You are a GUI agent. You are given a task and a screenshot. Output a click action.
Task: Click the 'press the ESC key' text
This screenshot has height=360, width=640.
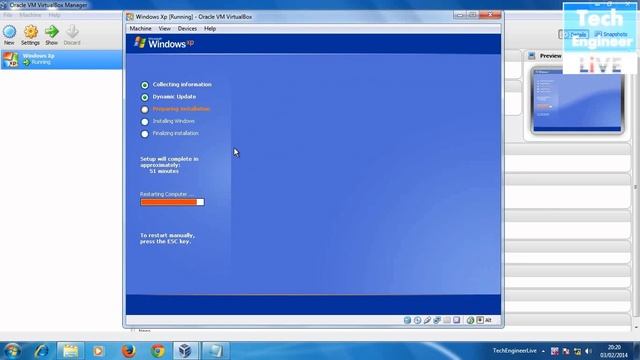[165, 242]
